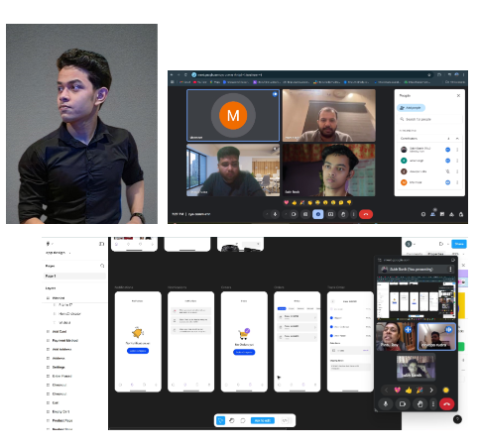Image resolution: width=480 pixels, height=448 pixels.
Task: Select Page 1 in the Pages list
Action: [75, 276]
